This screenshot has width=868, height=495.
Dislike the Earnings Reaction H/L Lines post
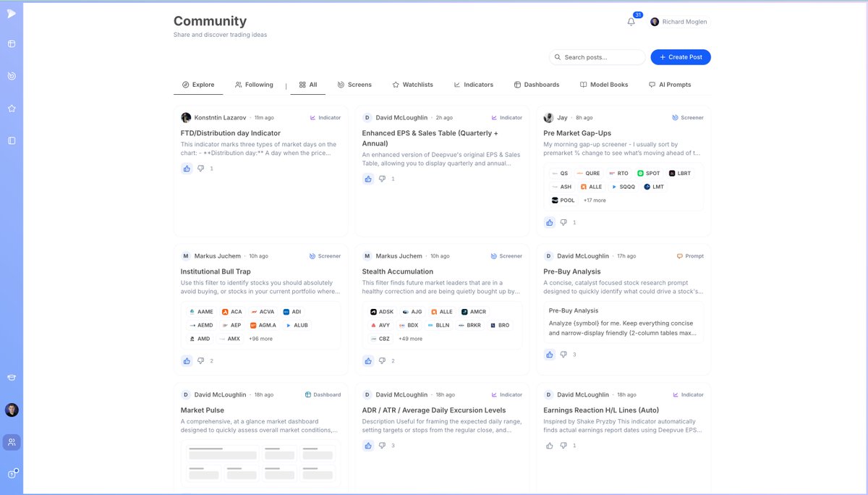(564, 446)
